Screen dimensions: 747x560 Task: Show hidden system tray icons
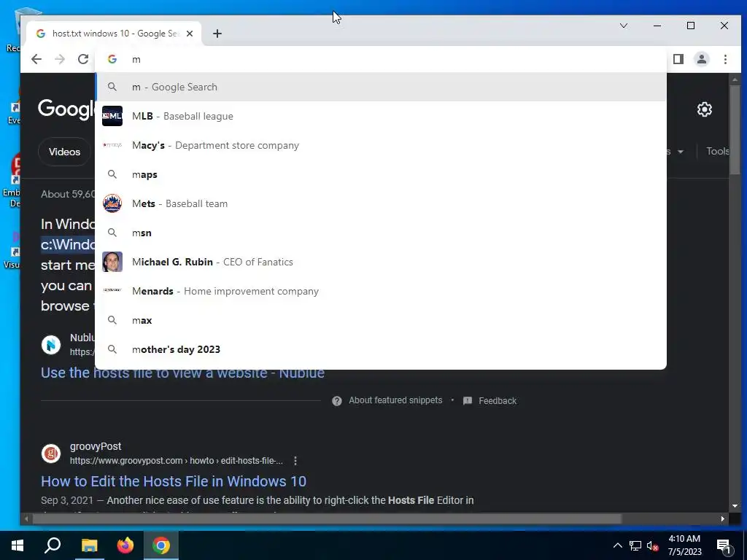click(x=617, y=545)
